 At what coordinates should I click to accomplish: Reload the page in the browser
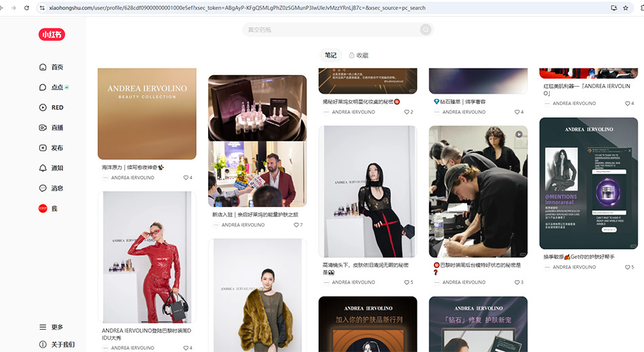pyautogui.click(x=26, y=8)
